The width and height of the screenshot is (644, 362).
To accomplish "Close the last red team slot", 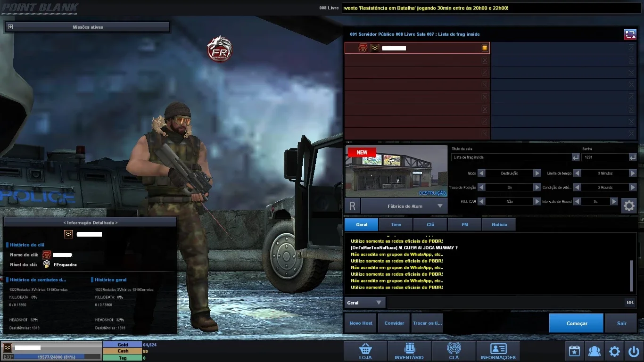I will click(x=485, y=134).
